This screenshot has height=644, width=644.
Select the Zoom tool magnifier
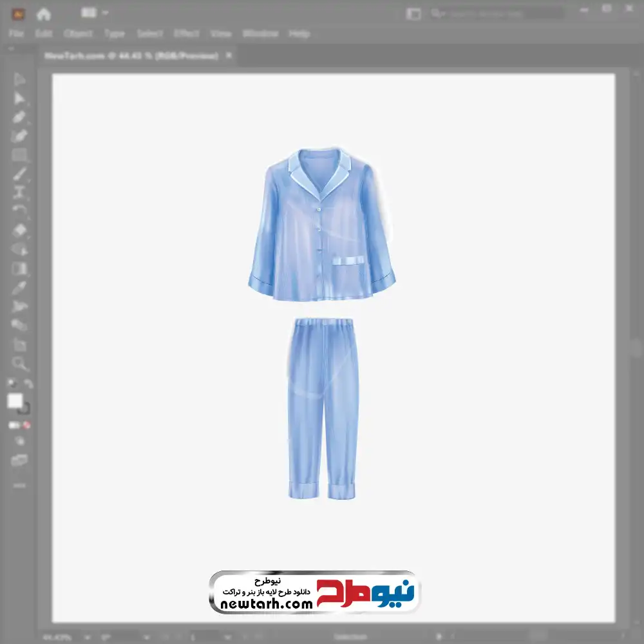tap(20, 364)
